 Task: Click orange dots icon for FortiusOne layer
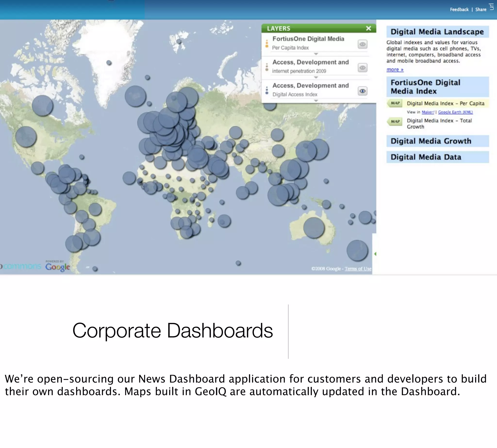point(267,44)
